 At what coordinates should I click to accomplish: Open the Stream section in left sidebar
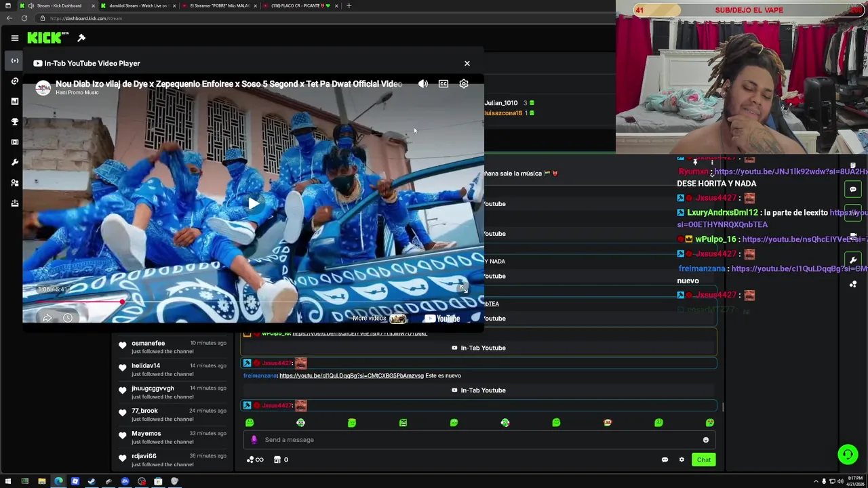(14, 61)
